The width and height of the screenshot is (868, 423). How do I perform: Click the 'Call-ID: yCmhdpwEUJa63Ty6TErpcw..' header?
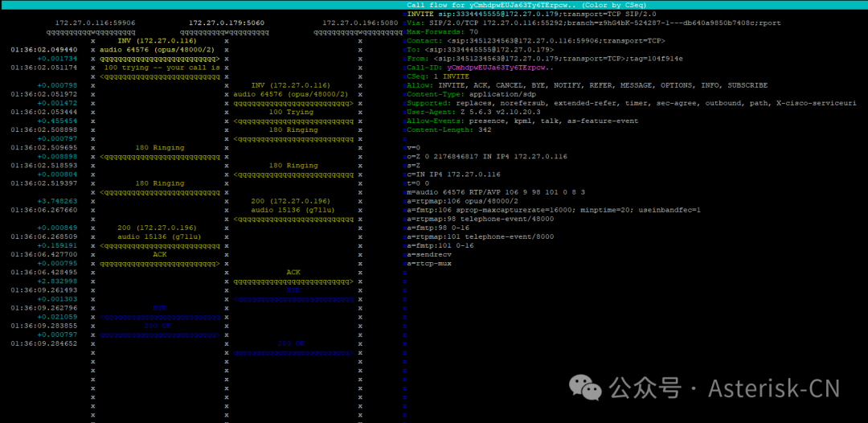click(x=480, y=68)
